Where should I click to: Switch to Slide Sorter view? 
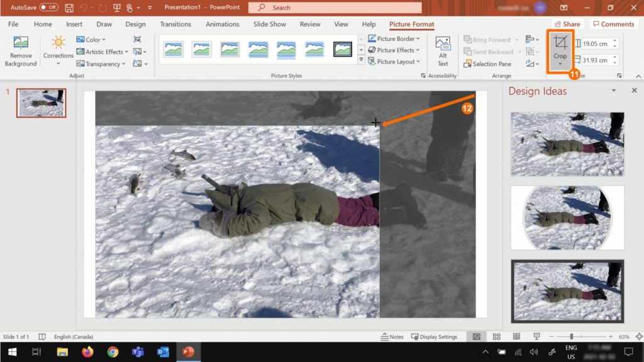(497, 337)
